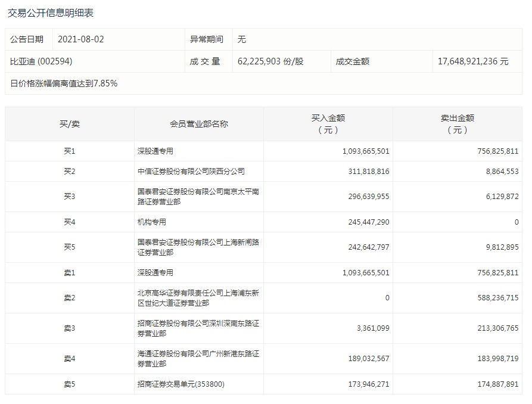Click sell amount 588,236,715
Image resolution: width=532 pixels, height=404 pixels.
pyautogui.click(x=498, y=298)
